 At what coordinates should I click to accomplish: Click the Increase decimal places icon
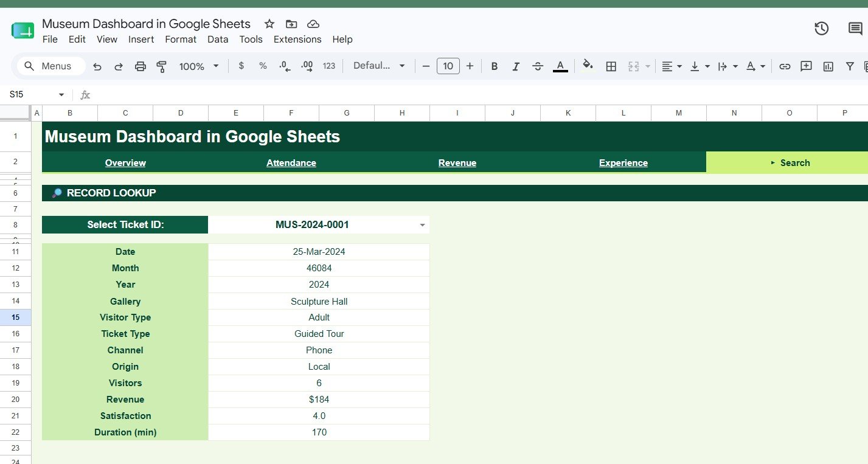(x=307, y=66)
